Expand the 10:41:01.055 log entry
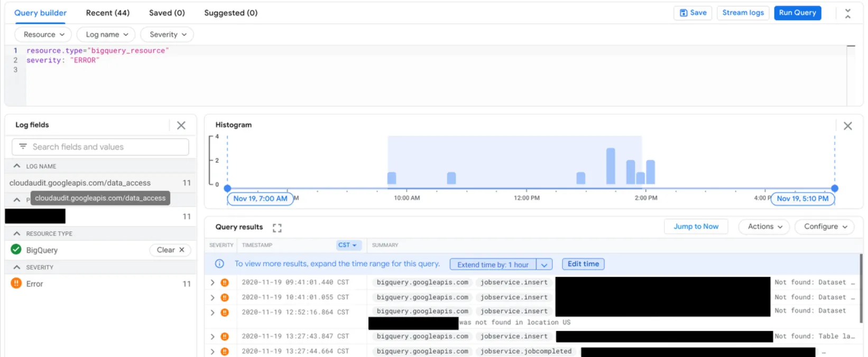The width and height of the screenshot is (868, 357). click(x=213, y=297)
